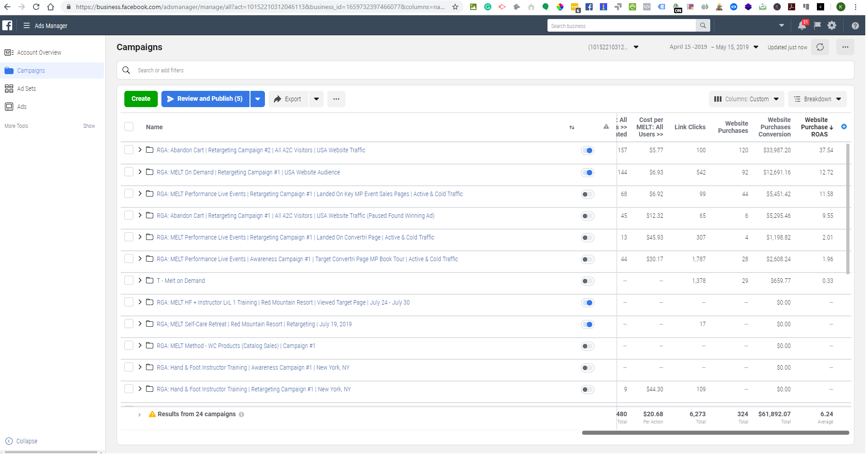Click the name column sort arrows icon
Viewport: 868px width, 470px height.
pos(572,127)
